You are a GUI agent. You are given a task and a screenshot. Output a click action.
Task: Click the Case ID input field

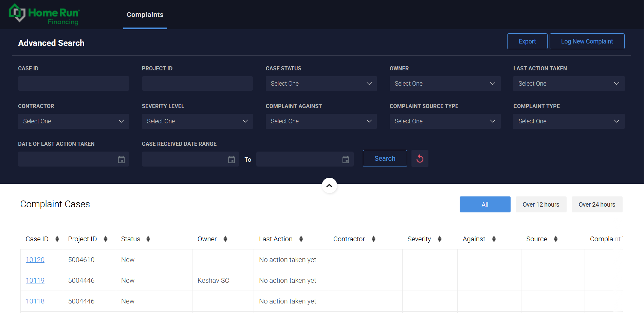pos(73,84)
